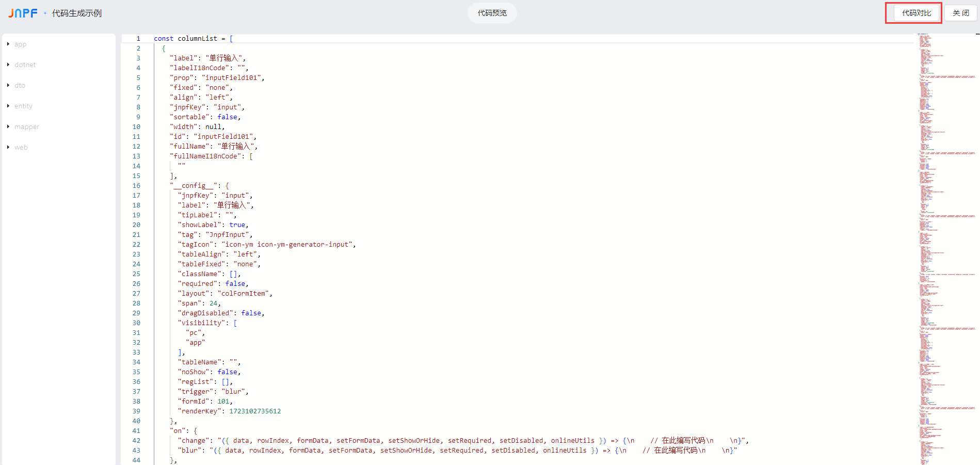Click line number 30 in gutter
Viewport: 980px width, 465px height.
136,323
